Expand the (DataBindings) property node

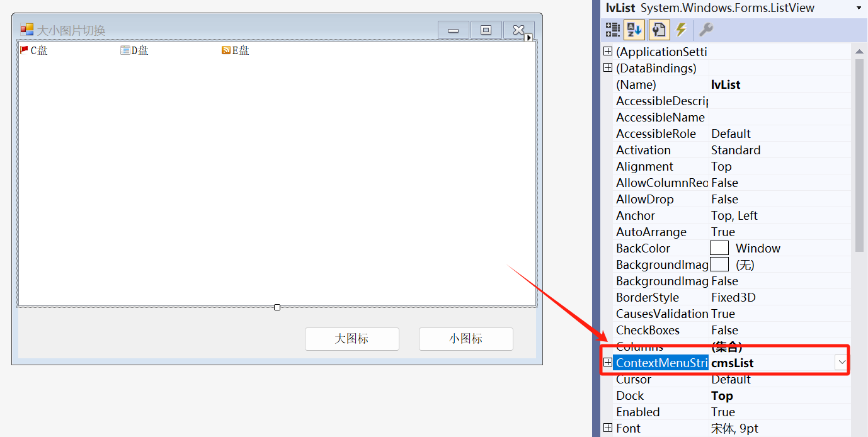click(608, 68)
